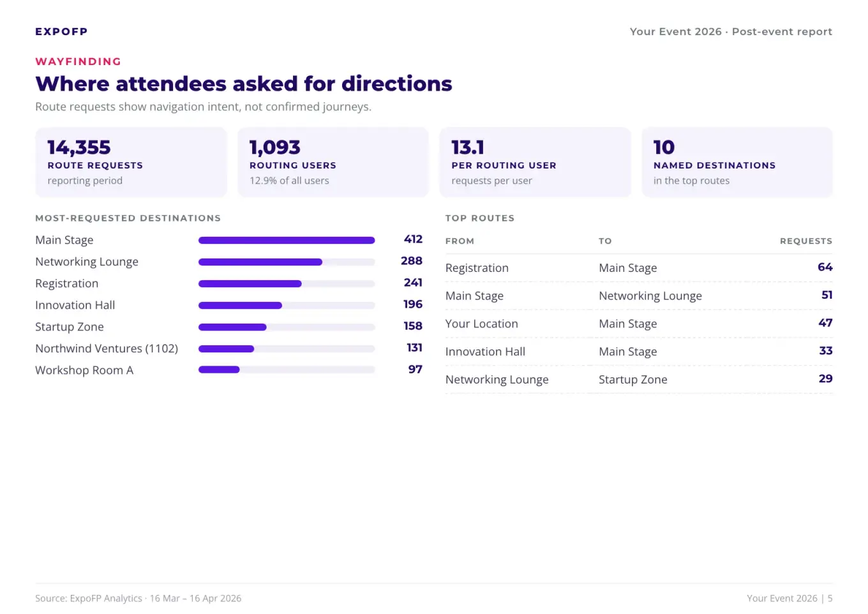Click the TOP ROUTES heading
This screenshot has width=868, height=614.
point(480,218)
